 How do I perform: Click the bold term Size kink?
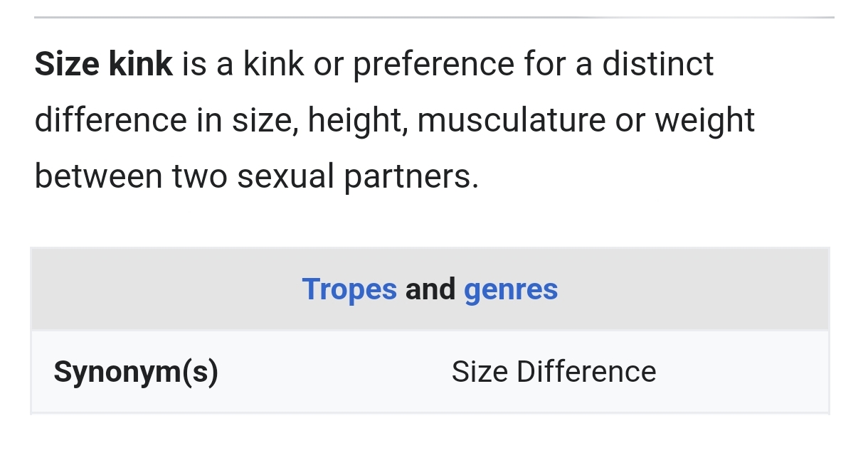coord(104,64)
